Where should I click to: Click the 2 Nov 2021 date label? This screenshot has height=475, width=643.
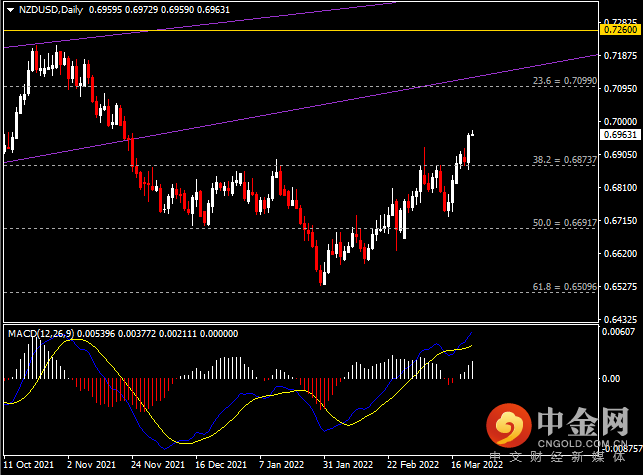(91, 465)
